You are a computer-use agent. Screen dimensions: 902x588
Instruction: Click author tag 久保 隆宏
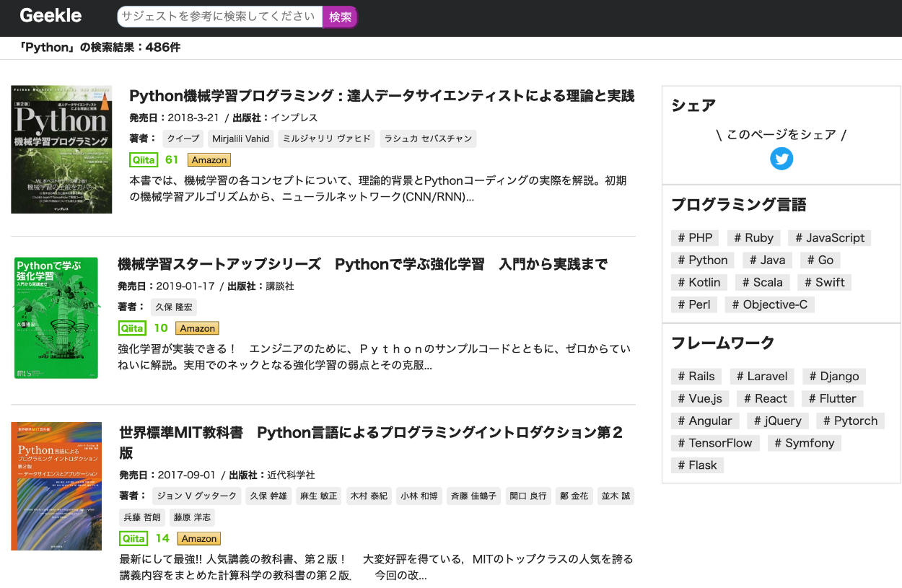coord(174,307)
